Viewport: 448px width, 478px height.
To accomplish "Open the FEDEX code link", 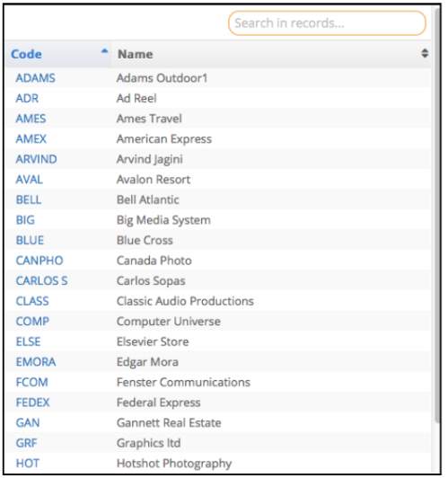I will click(32, 403).
